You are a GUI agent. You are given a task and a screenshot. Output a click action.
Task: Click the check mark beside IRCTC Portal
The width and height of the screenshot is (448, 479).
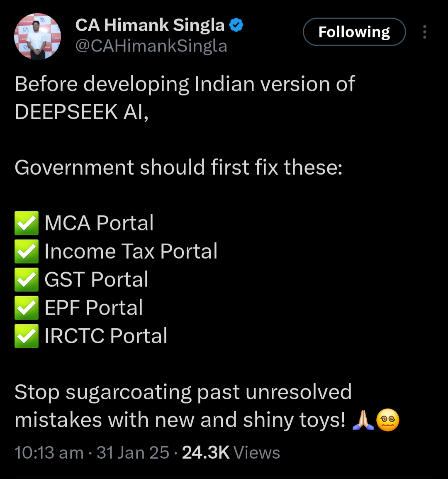click(27, 336)
